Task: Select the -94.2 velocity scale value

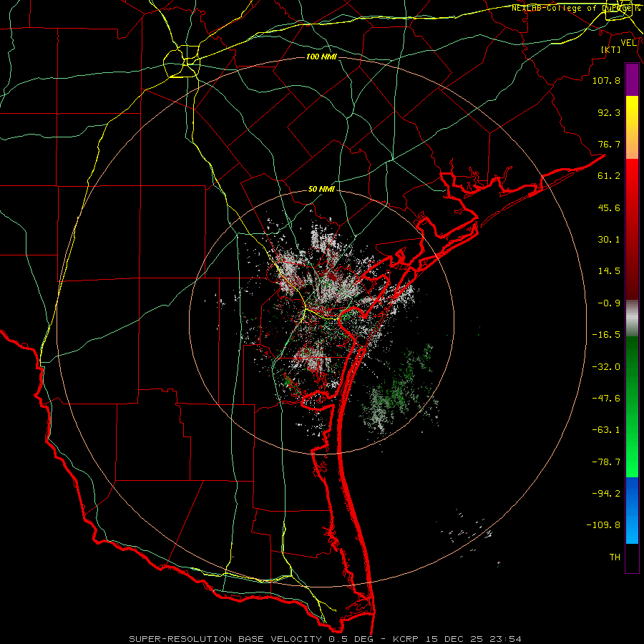Action: coord(606,494)
